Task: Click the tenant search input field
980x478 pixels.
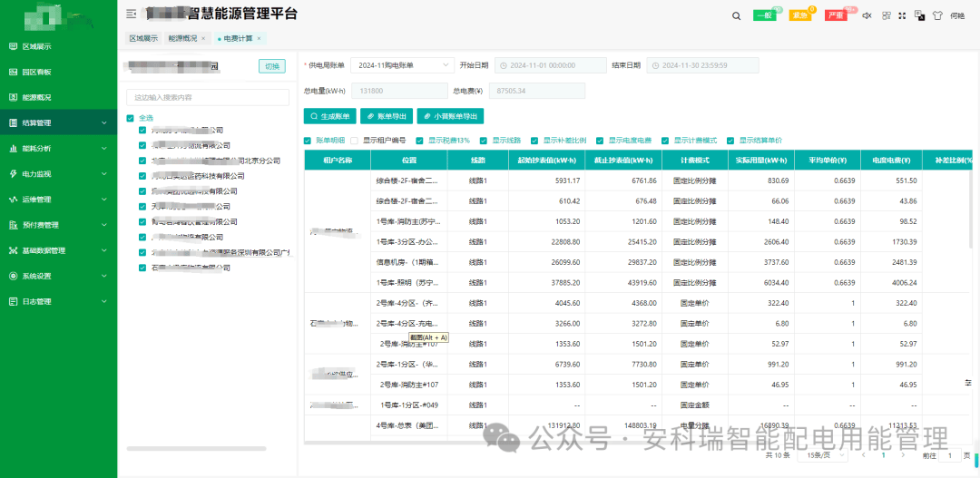Action: tap(208, 97)
